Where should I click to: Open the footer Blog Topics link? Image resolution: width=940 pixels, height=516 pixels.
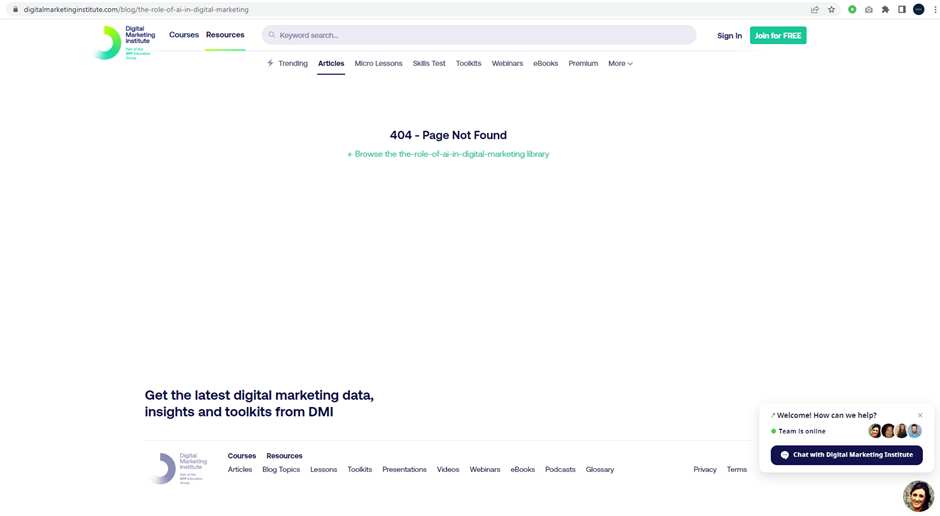coord(281,470)
